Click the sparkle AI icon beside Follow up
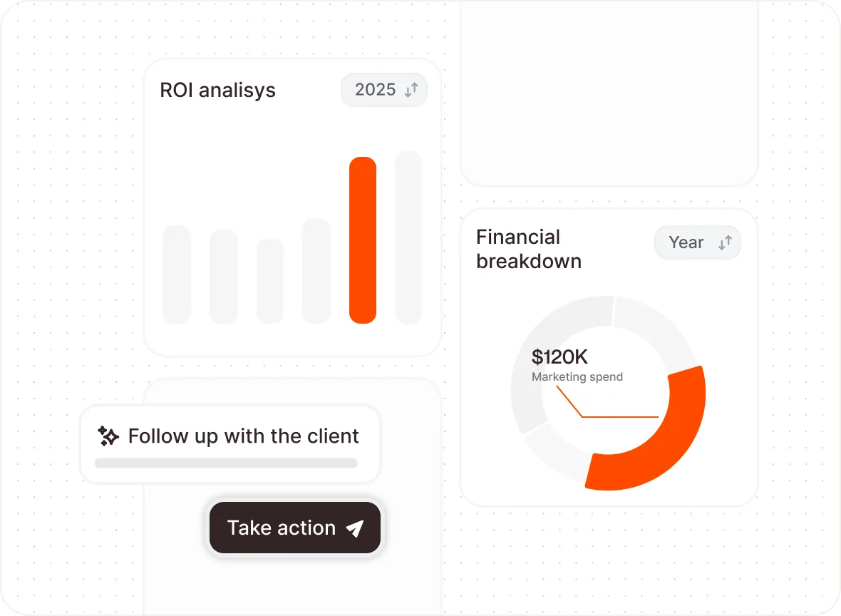Screen dimensions: 841x616 [x=108, y=436]
